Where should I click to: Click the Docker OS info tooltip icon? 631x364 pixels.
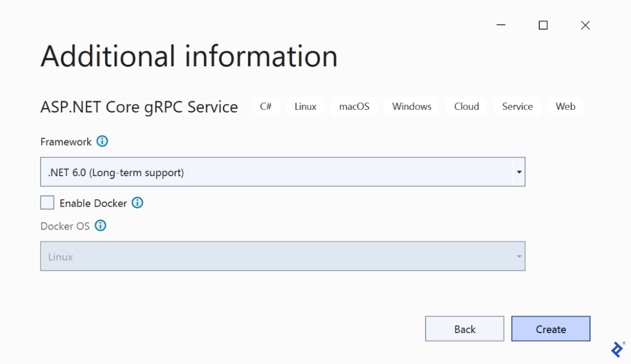pyautogui.click(x=100, y=226)
